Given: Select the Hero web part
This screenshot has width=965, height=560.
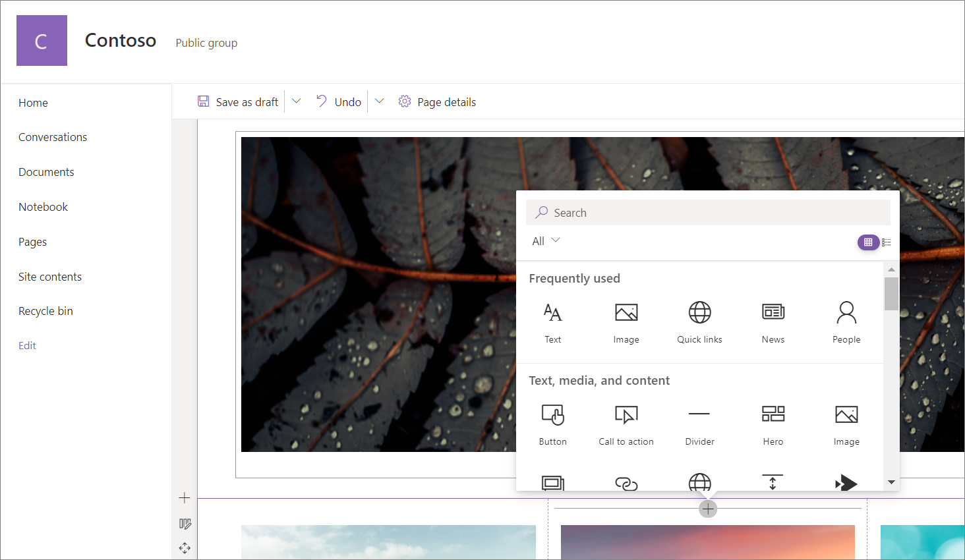Looking at the screenshot, I should [773, 424].
